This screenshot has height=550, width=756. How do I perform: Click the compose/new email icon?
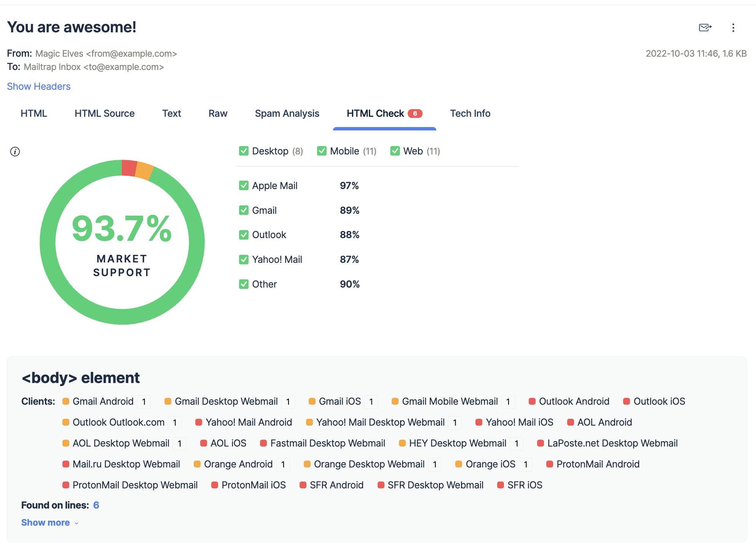705,26
